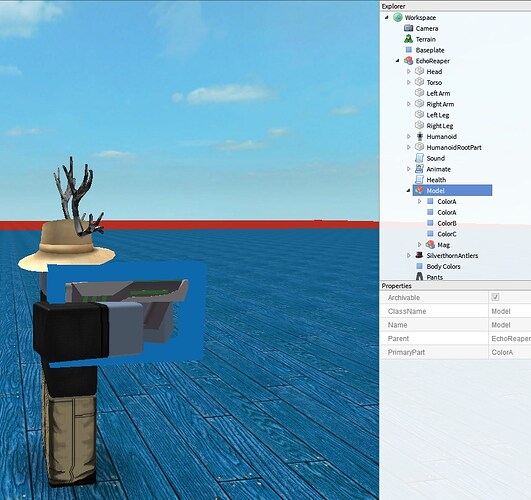Screen dimensions: 531x500
Task: Click the Right Leg part icon
Action: [420, 125]
